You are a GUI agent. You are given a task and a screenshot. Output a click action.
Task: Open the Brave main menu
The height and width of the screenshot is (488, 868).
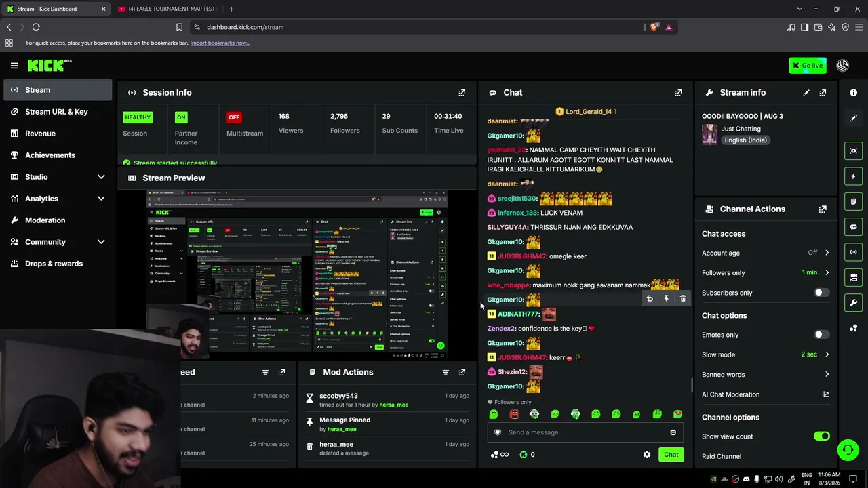859,27
